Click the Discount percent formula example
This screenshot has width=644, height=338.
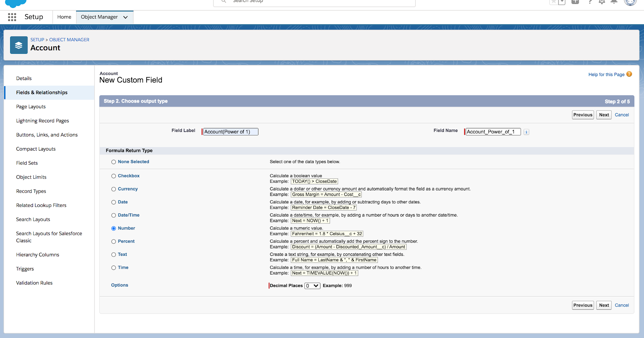pyautogui.click(x=349, y=247)
